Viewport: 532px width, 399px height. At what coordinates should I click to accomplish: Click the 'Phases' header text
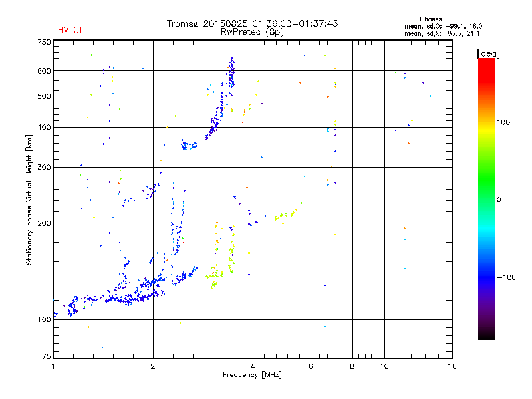(430, 19)
